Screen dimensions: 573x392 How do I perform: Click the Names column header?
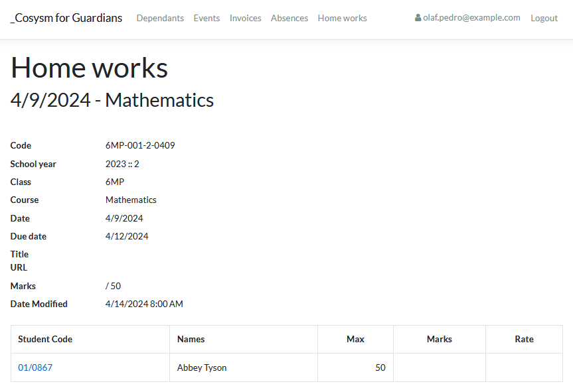coord(191,339)
